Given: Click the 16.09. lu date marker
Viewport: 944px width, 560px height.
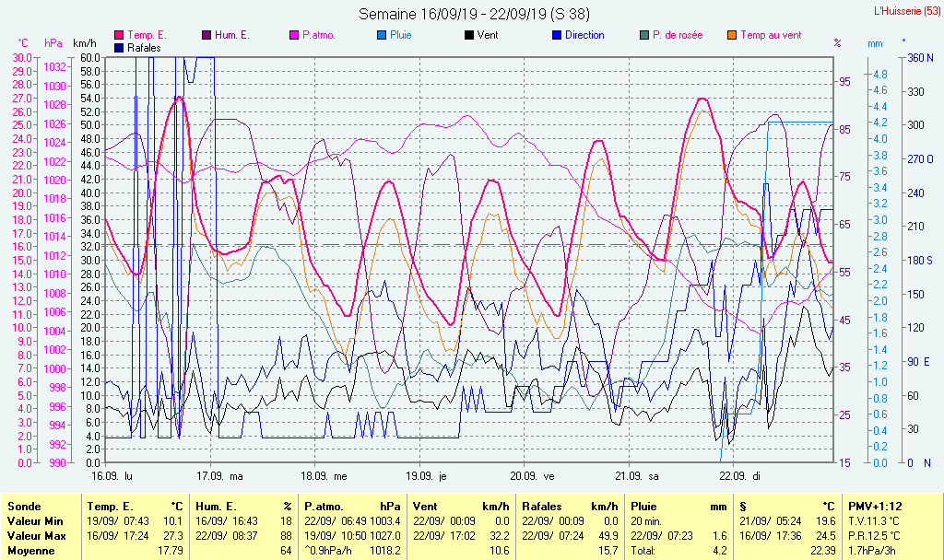Looking at the screenshot, I should (112, 476).
